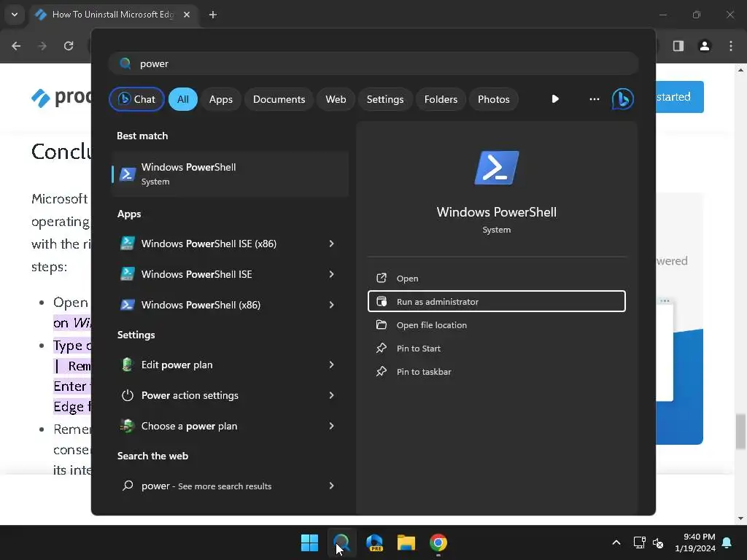747x560 pixels.
Task: Click the blue 'started' button on the webpage
Action: pyautogui.click(x=680, y=97)
